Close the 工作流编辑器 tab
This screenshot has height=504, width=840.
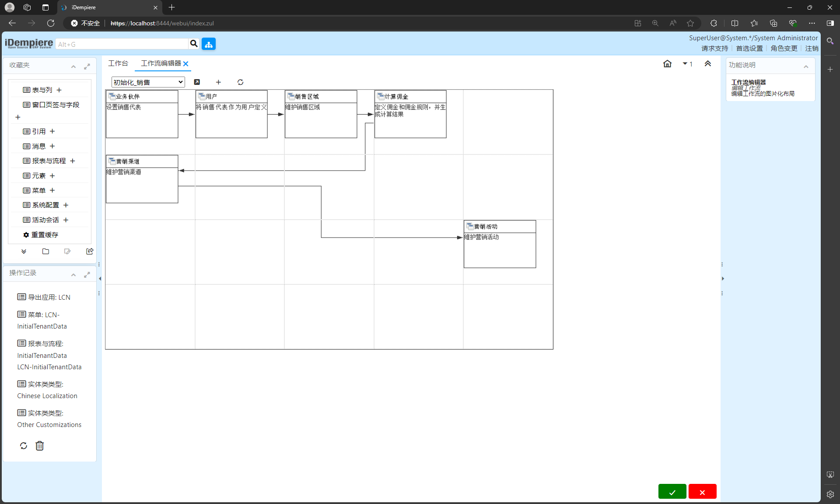(x=185, y=64)
